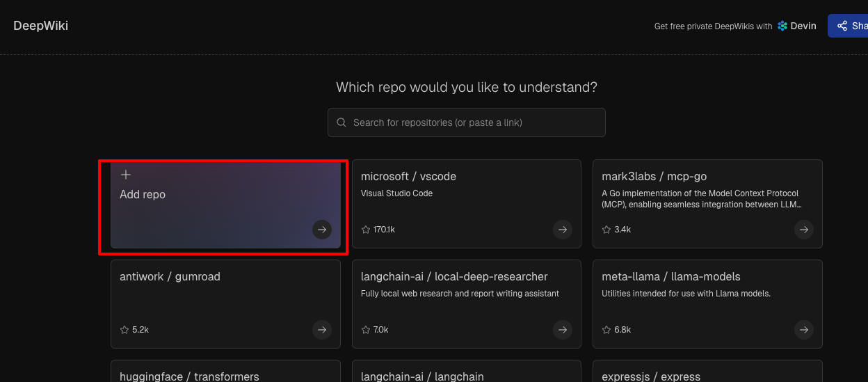Viewport: 868px width, 382px height.
Task: Click the 170.1k star count
Action: click(384, 230)
